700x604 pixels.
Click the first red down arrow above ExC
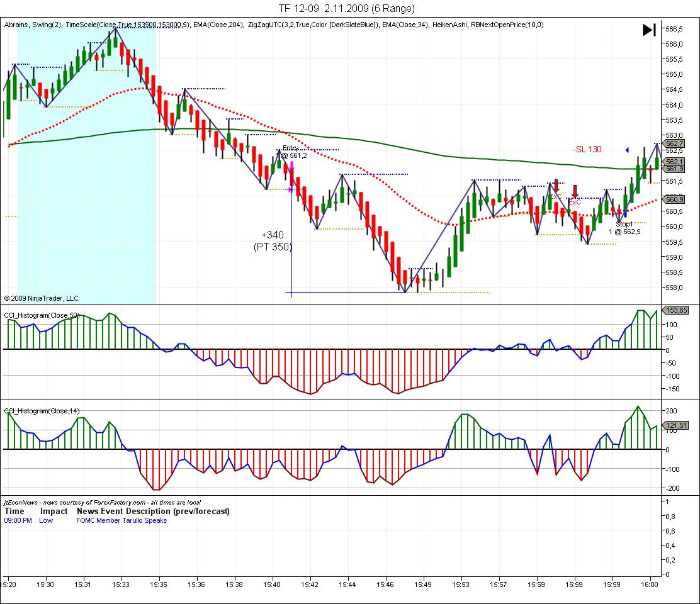point(556,186)
